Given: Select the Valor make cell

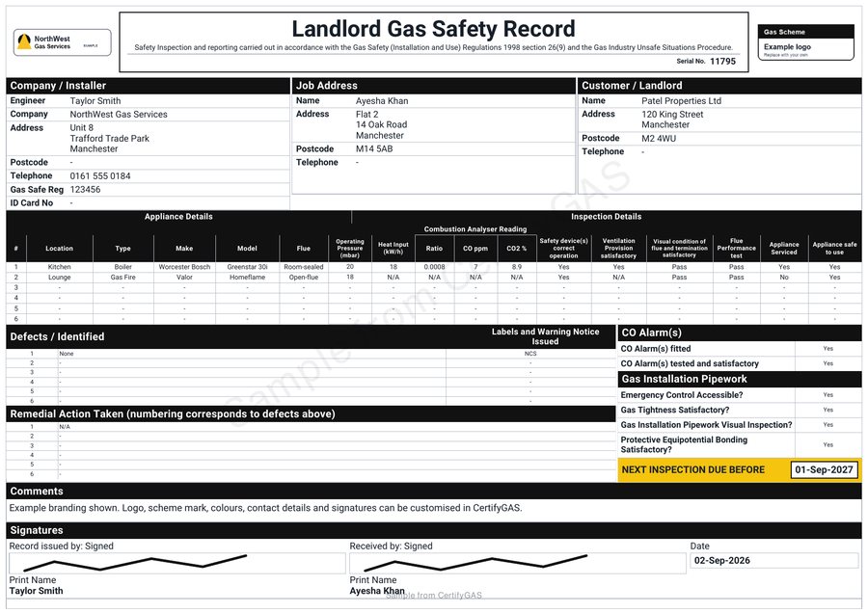Looking at the screenshot, I should coord(184,278).
